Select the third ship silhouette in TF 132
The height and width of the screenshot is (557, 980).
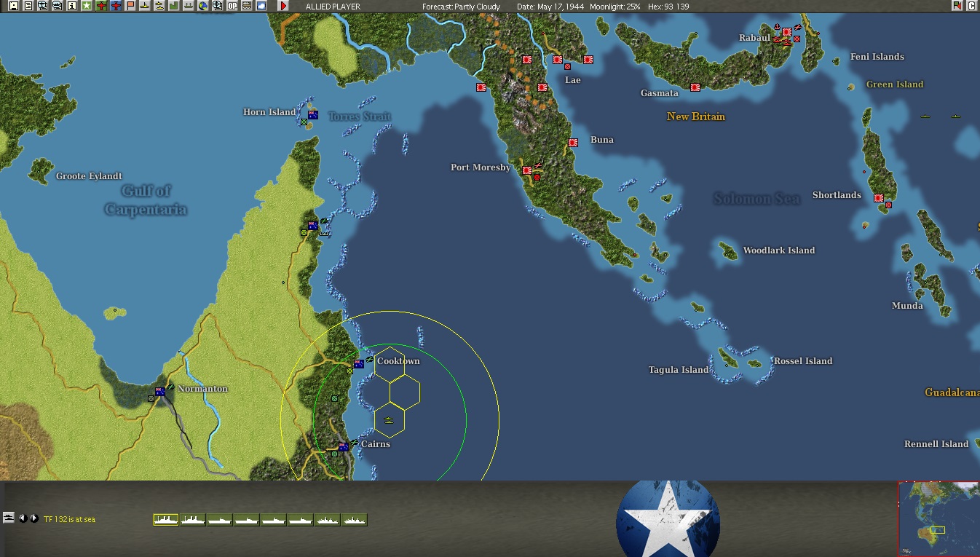[x=220, y=519]
